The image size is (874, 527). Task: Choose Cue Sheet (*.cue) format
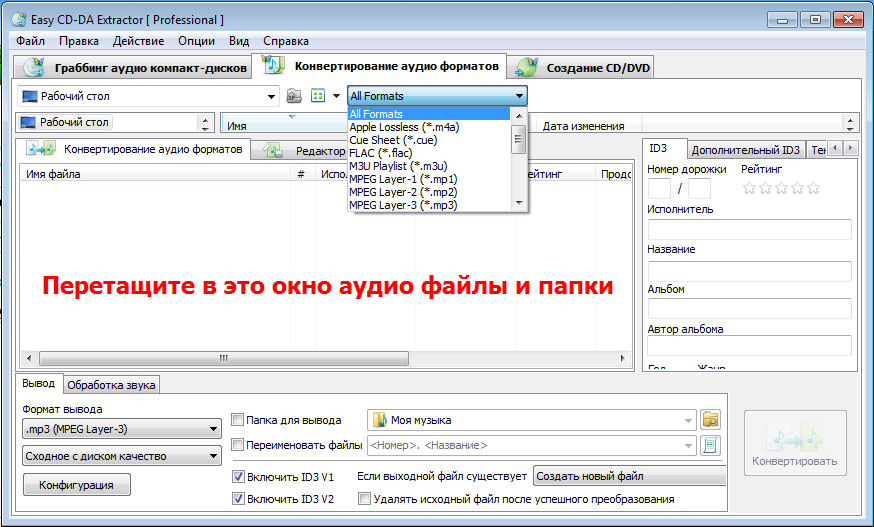pyautogui.click(x=428, y=140)
